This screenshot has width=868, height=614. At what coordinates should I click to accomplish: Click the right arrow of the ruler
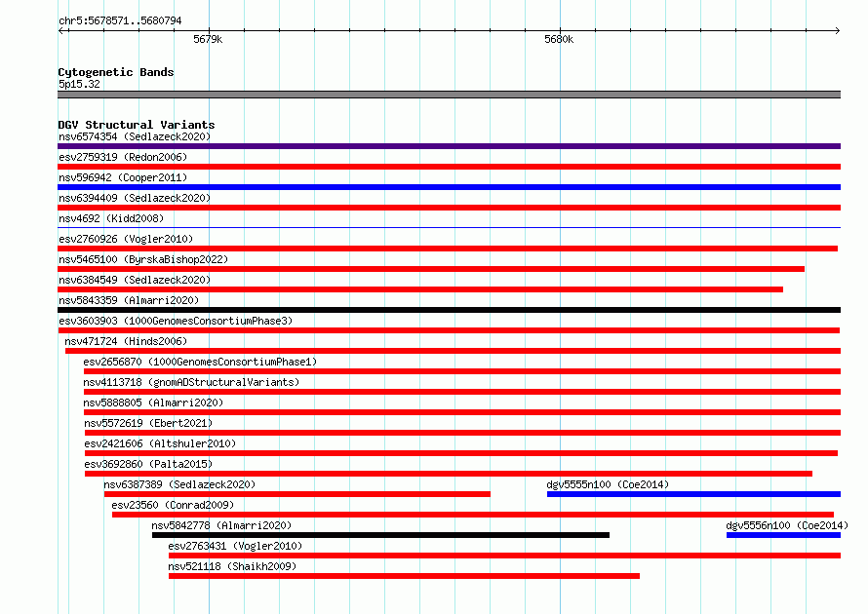838,30
